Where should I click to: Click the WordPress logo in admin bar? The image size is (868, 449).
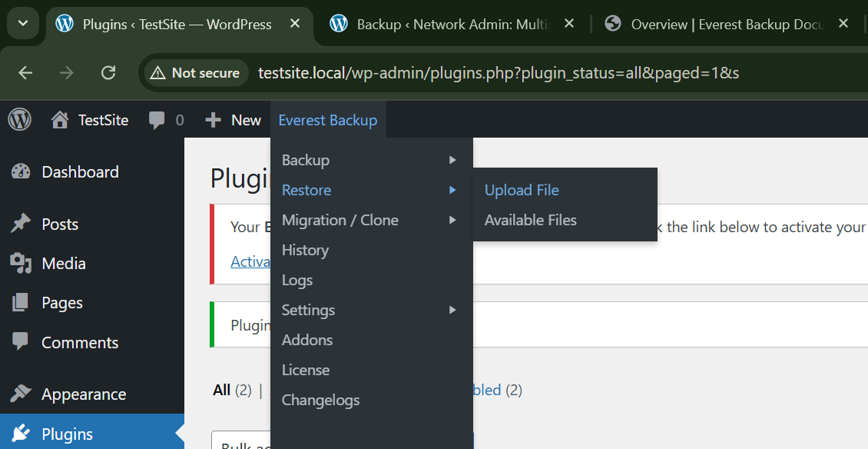pyautogui.click(x=19, y=119)
